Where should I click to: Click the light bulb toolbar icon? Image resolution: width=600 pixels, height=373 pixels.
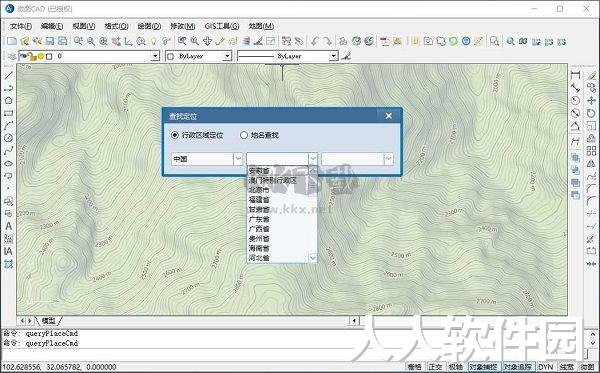(x=153, y=41)
